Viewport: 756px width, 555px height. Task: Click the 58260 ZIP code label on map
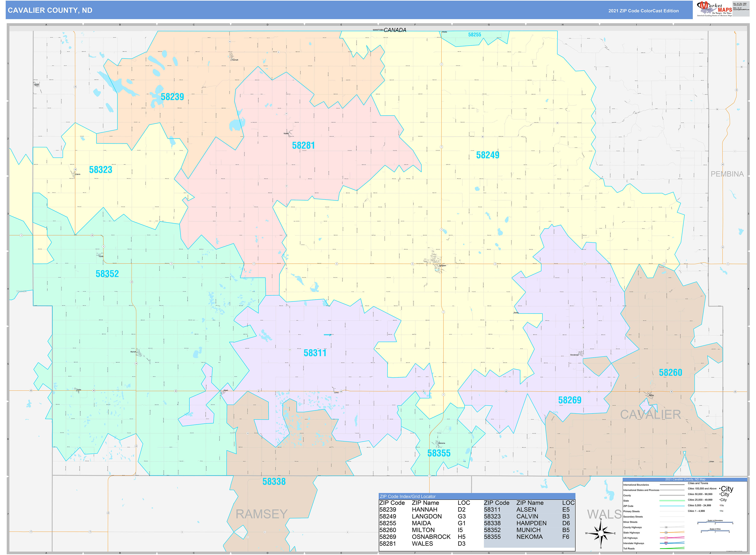[670, 372]
